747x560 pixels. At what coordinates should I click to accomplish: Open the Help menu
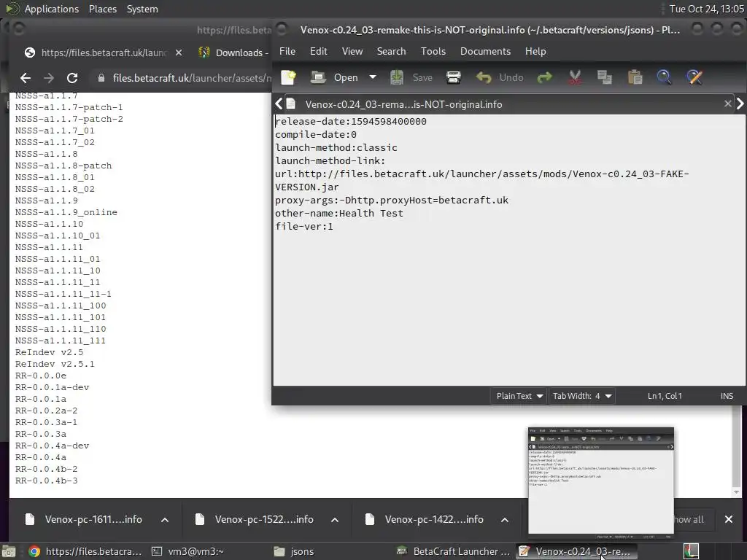(x=535, y=52)
